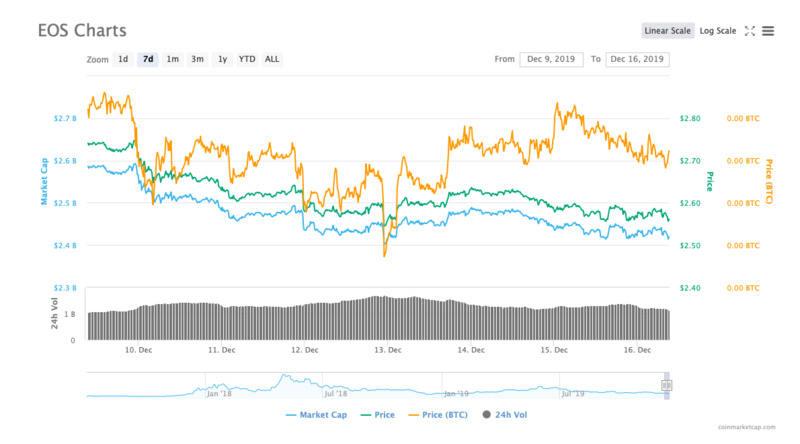Switch to Linear Scale
This screenshot has width=800, height=444.
point(667,31)
